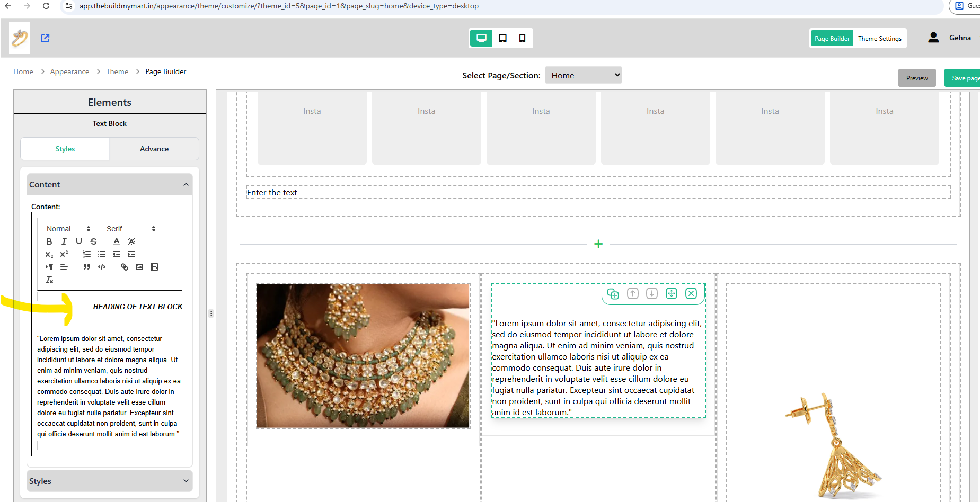
Task: Click the store logo thumbnail
Action: (20, 38)
